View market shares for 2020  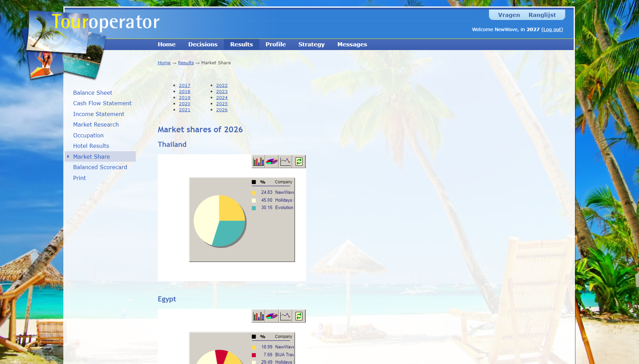click(x=185, y=104)
